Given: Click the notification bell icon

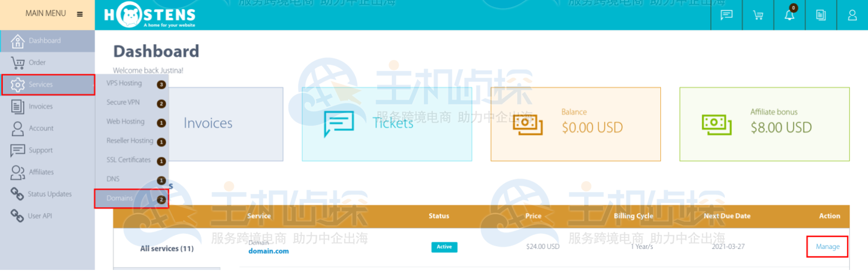Looking at the screenshot, I should 789,15.
